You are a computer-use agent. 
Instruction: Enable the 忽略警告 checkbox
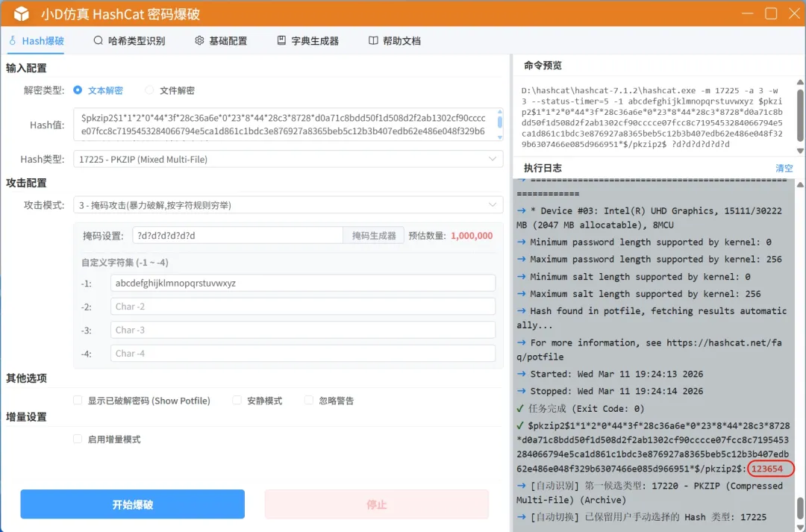(308, 400)
